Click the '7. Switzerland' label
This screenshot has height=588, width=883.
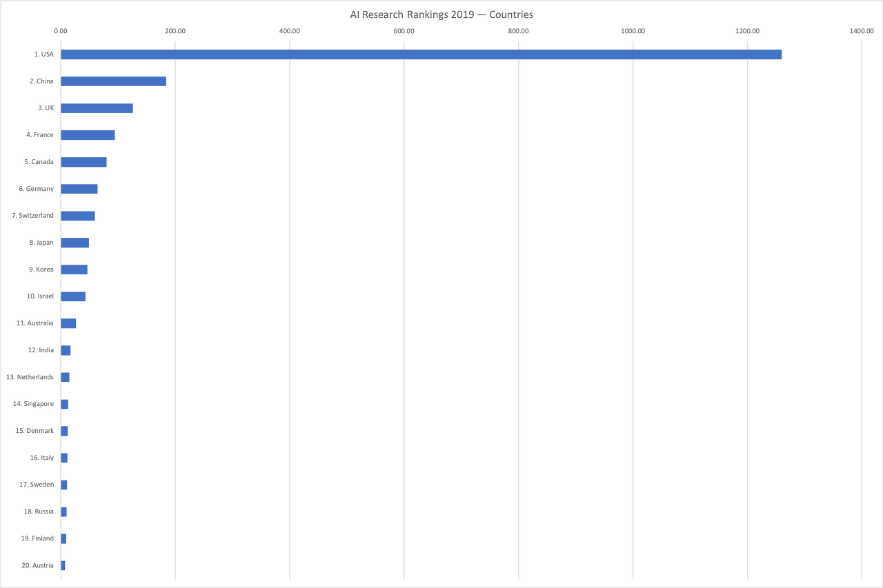(32, 216)
